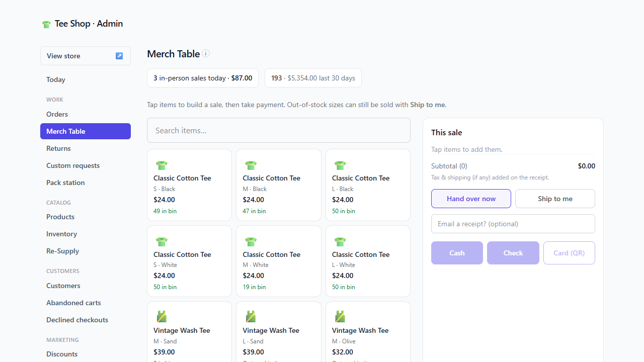The width and height of the screenshot is (644, 362).
Task: Click $39.00 price on L · Sand card
Action: (253, 352)
